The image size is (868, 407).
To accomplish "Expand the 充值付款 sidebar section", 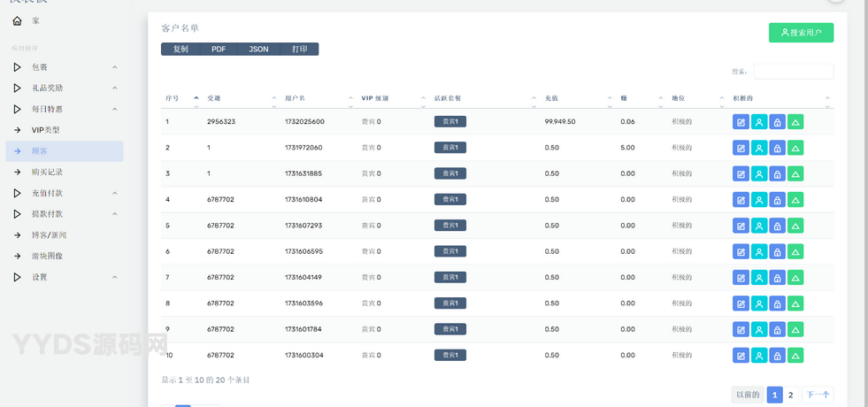I will tap(62, 193).
